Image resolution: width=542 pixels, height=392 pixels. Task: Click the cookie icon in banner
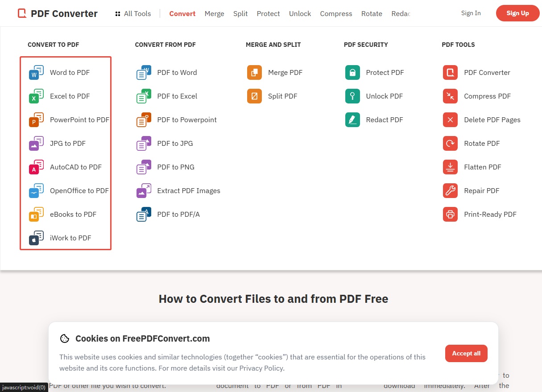[65, 338]
